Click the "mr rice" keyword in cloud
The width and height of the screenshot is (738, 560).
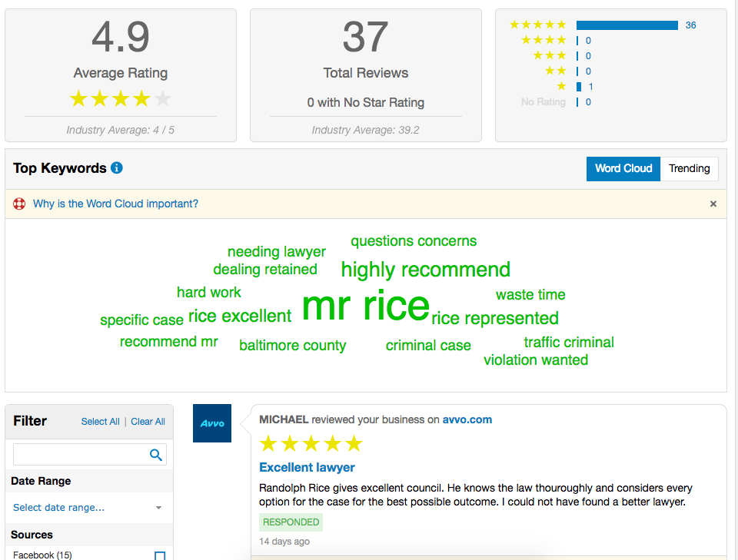tap(366, 306)
